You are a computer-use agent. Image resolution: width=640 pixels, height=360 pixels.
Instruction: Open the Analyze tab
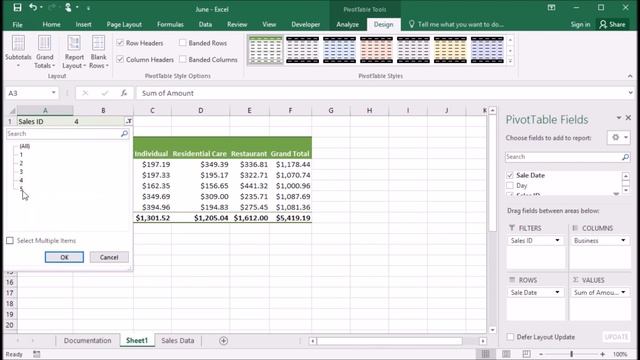click(347, 24)
